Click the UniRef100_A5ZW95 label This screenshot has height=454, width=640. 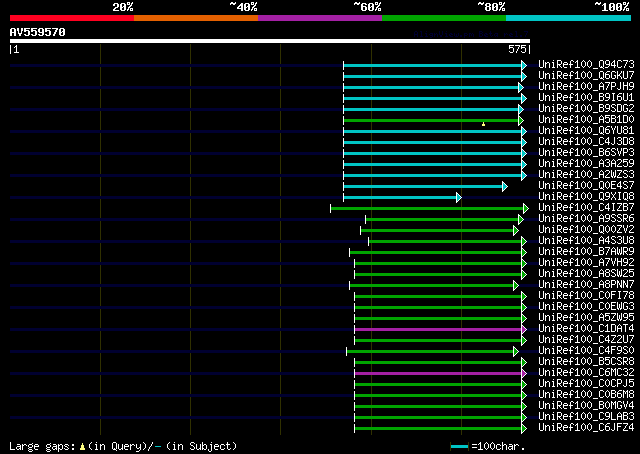pos(587,318)
